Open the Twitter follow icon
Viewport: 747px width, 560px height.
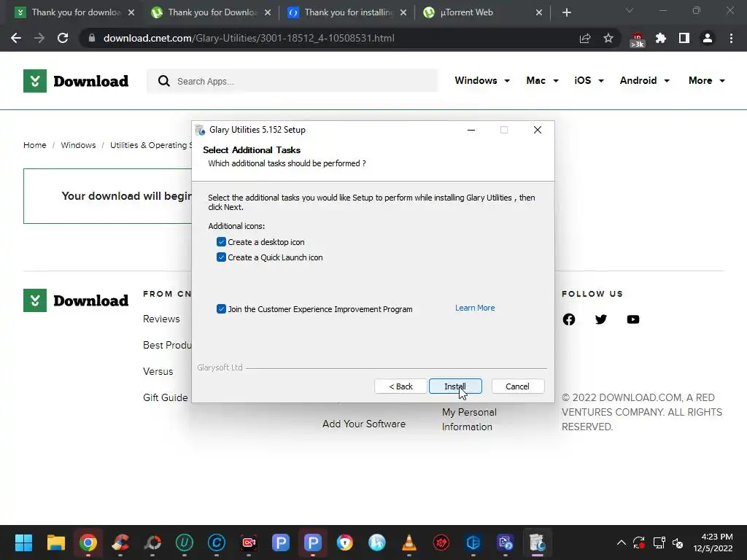pos(601,319)
